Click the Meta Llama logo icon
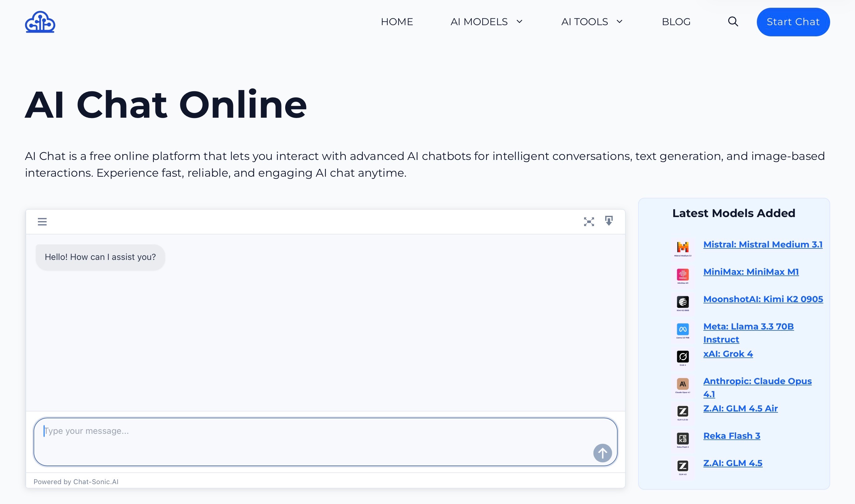Image resolution: width=855 pixels, height=504 pixels. (x=683, y=329)
